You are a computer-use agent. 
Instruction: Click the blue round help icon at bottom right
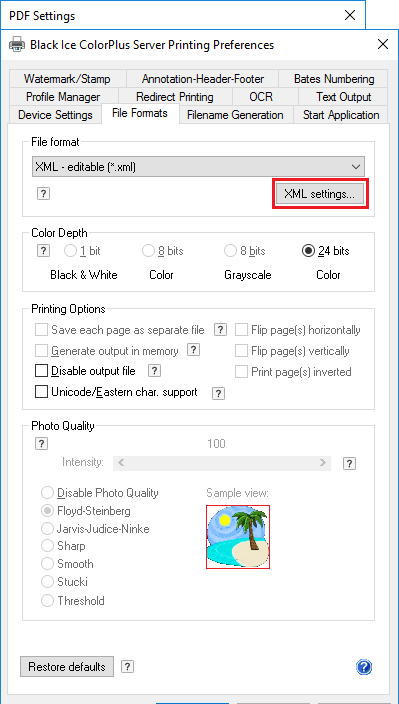pos(364,667)
